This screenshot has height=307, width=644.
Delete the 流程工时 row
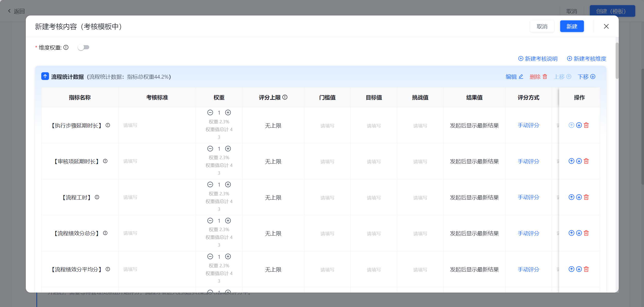586,197
